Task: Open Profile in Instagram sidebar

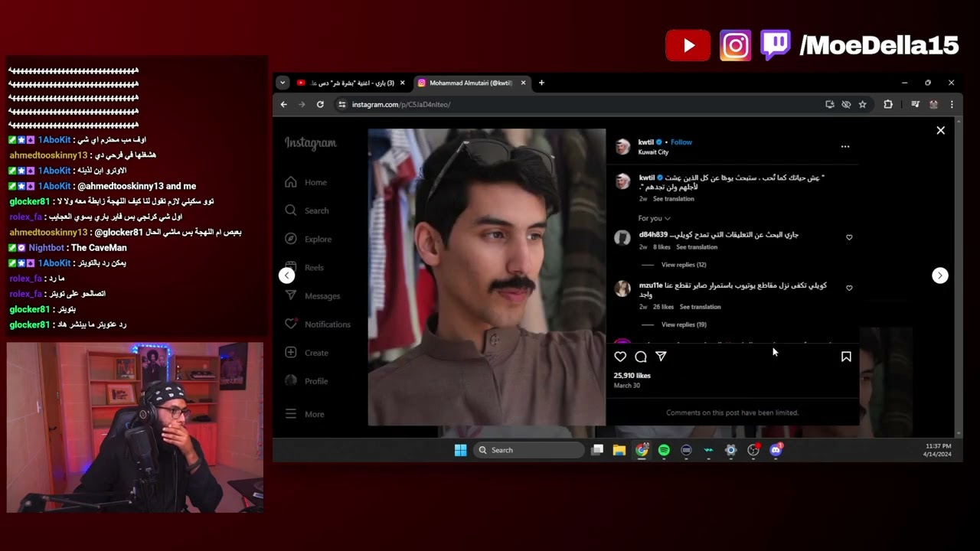Action: [306, 381]
